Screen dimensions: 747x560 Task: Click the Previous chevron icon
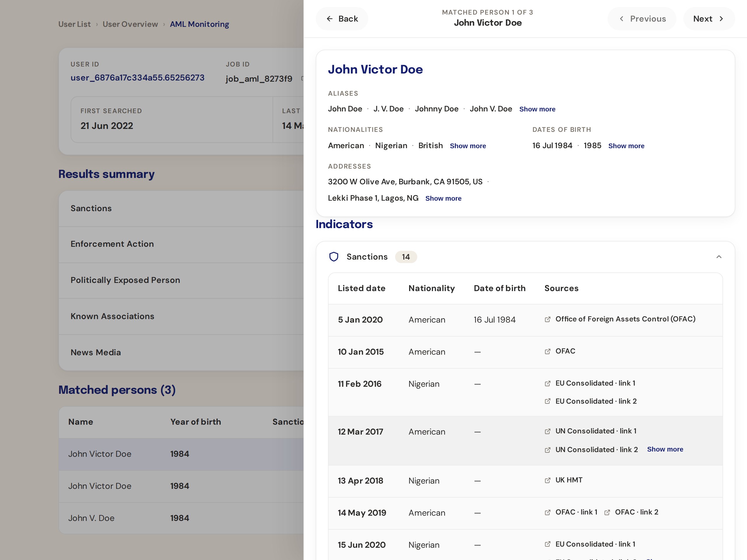pos(621,19)
